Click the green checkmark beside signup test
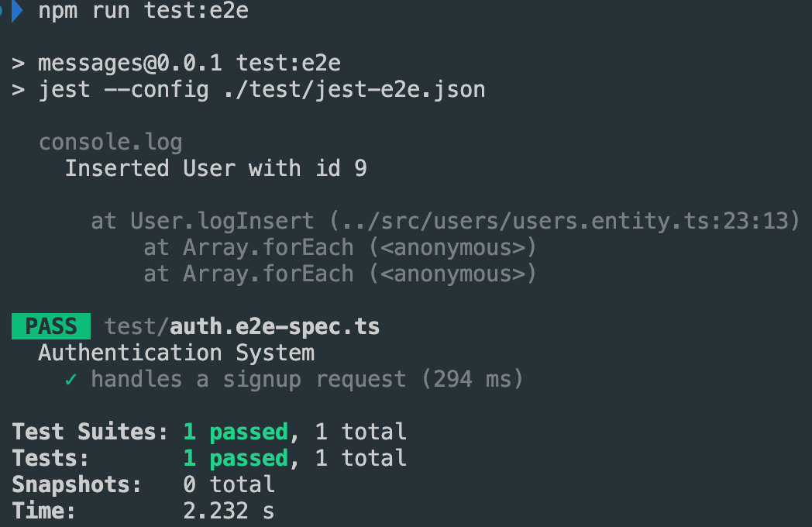812x527 pixels. click(x=71, y=380)
